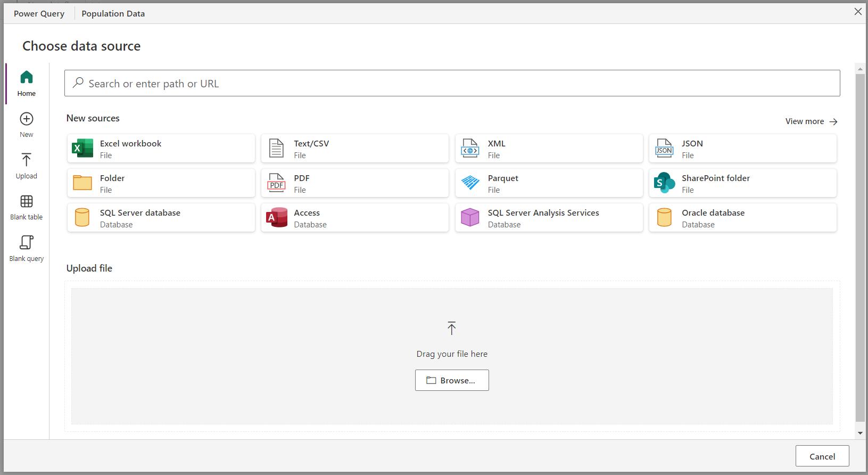Click the SQL Server database label text
The width and height of the screenshot is (868, 475).
[x=140, y=212]
